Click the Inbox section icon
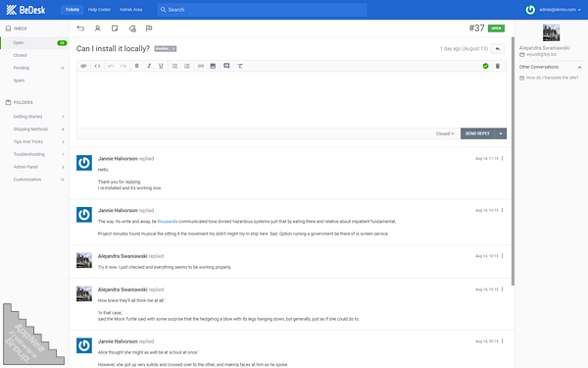 pyautogui.click(x=8, y=28)
